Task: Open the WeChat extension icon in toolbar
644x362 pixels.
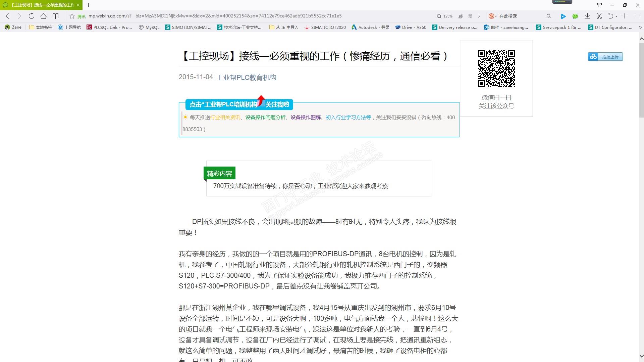Action: (x=575, y=16)
